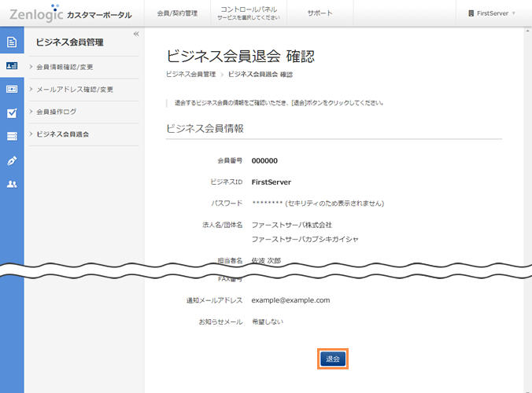
Task: Open 会員情報確認/変更 in the side menu
Action: 76,67
